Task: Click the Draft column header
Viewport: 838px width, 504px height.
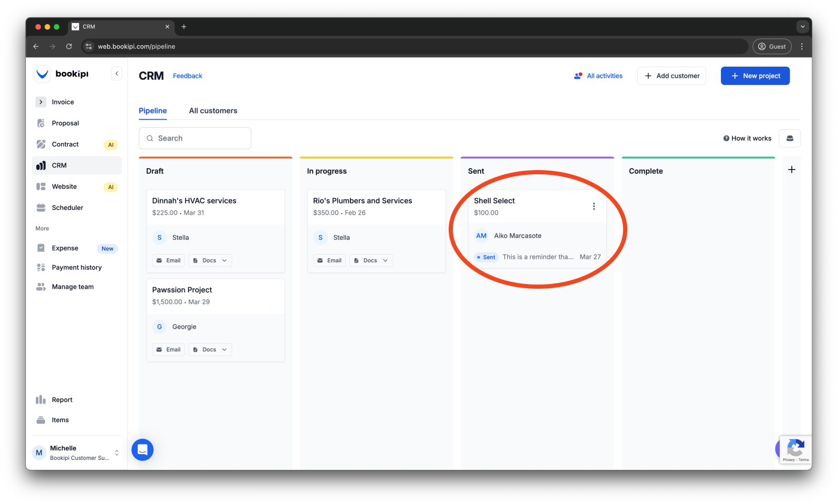Action: [x=155, y=171]
